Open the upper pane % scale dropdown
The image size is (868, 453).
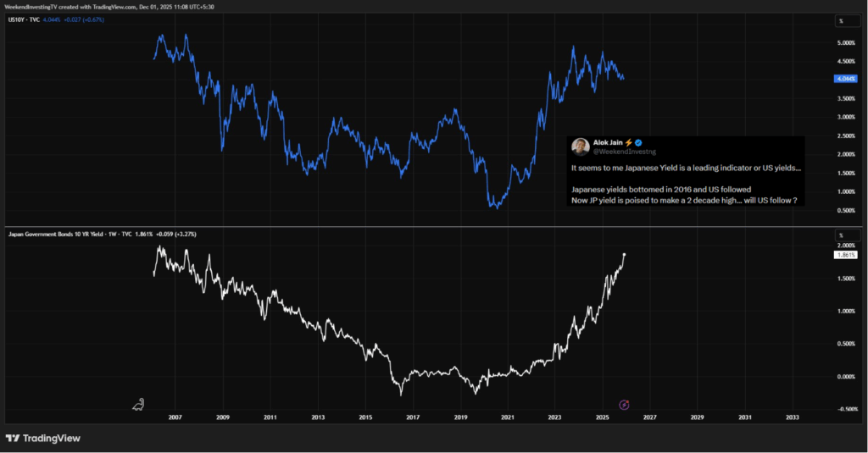[x=841, y=20]
